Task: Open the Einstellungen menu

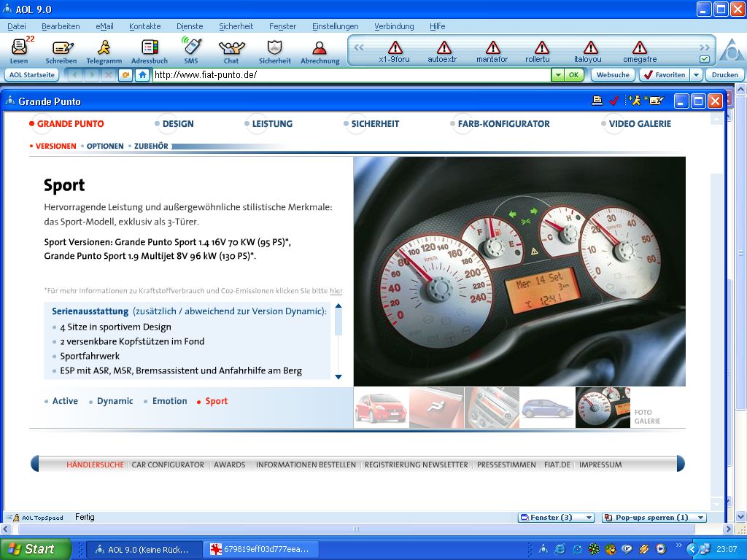Action: 335,26
